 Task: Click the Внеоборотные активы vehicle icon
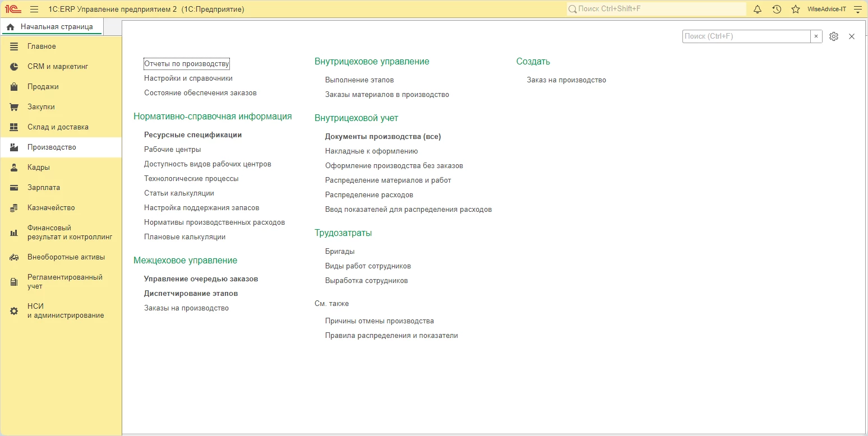coord(14,257)
